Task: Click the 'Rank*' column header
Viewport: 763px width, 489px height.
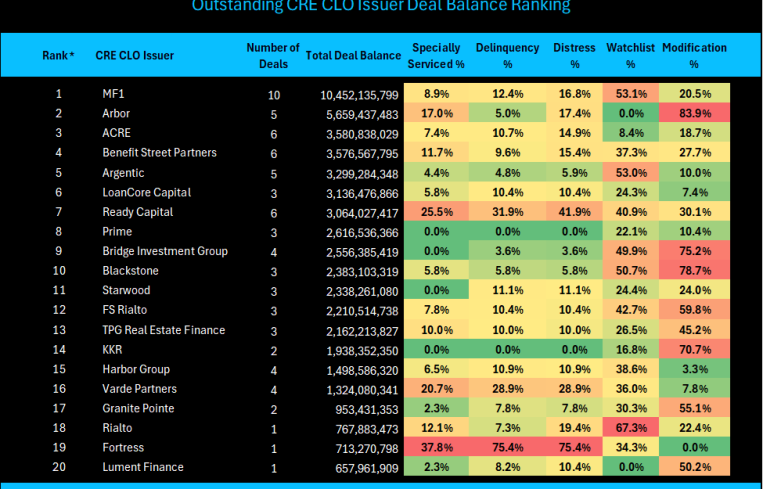Action: 58,56
